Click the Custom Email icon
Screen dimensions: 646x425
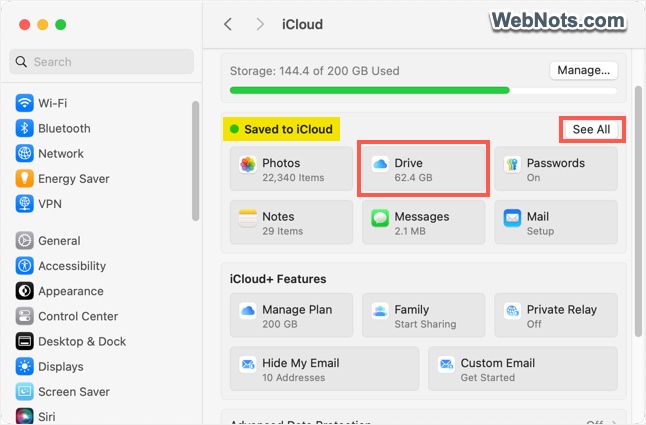point(446,364)
